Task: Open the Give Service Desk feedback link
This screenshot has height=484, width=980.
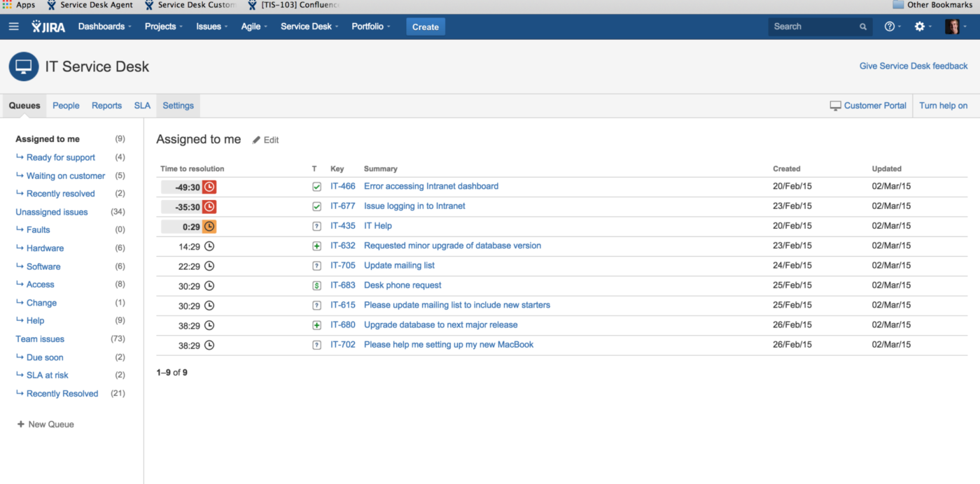Action: click(913, 65)
